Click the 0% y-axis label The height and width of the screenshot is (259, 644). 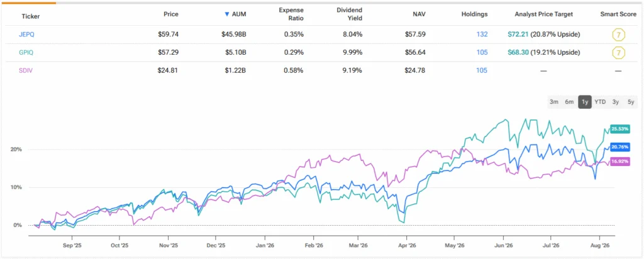point(18,225)
